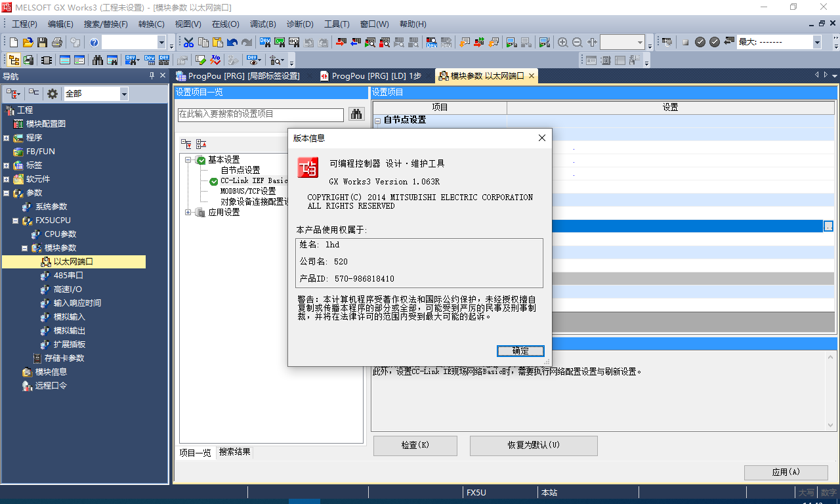
Task: Click the Print icon in toolbar
Action: (57, 43)
